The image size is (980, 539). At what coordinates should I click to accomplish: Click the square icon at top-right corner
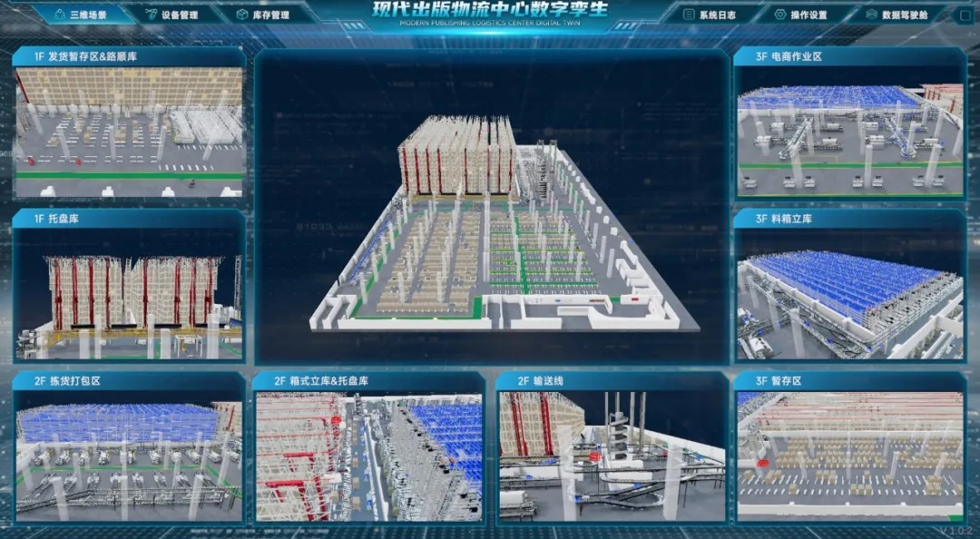coord(965,15)
